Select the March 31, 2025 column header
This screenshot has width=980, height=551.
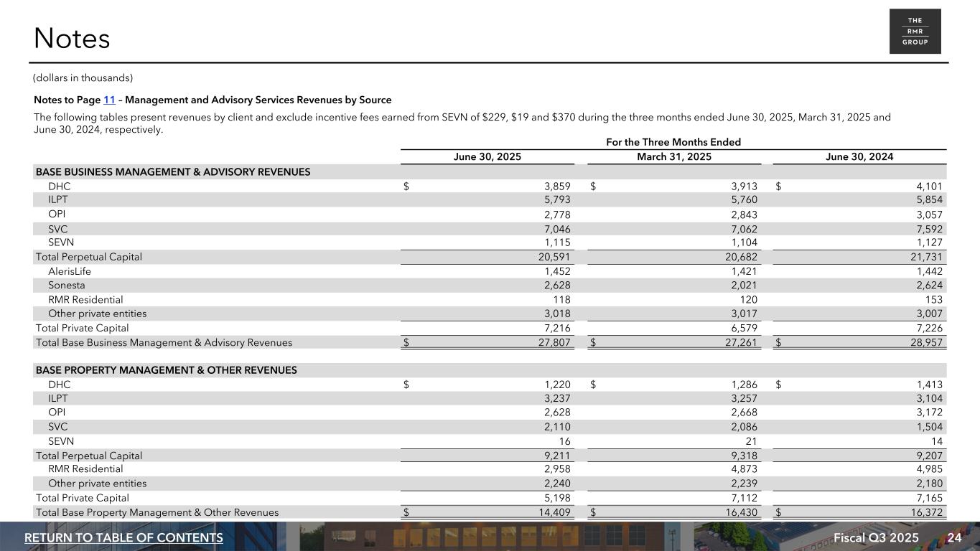coord(673,157)
